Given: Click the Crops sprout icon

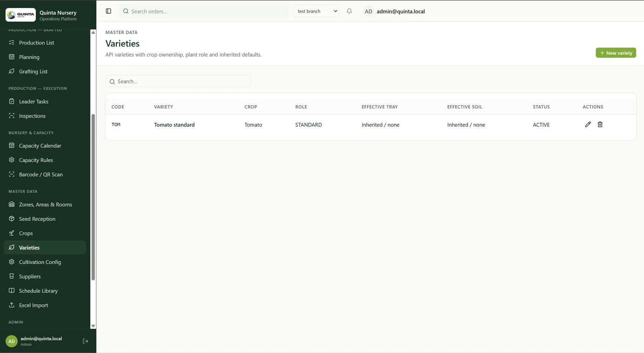Looking at the screenshot, I should coord(11,233).
